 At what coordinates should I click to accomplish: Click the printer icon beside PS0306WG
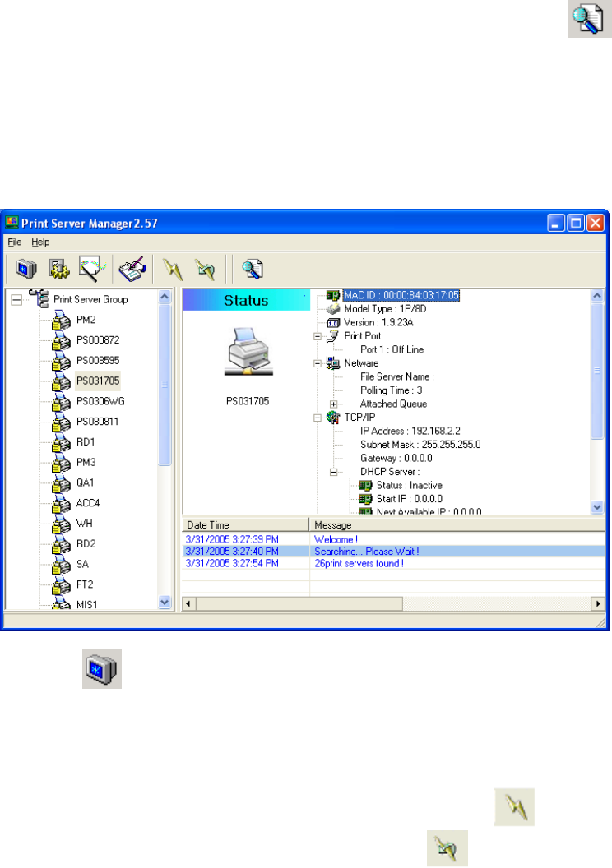coord(61,403)
